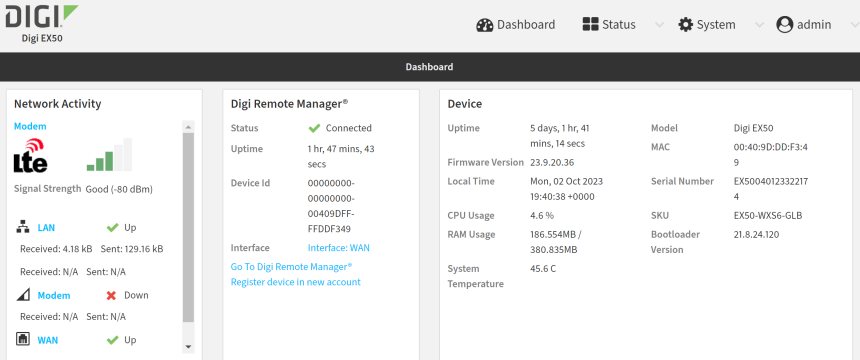Click the Dashboard gauge icon

pos(485,25)
